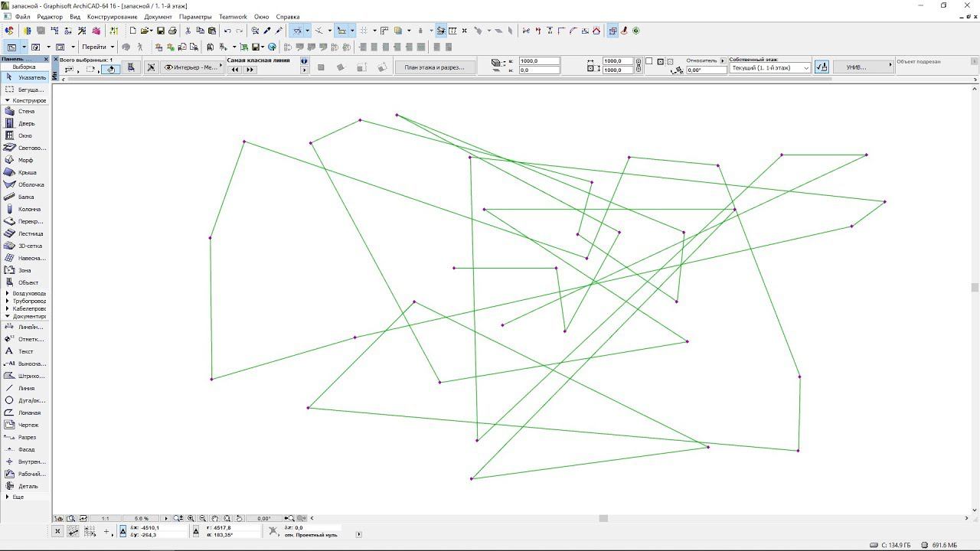
Task: Open the Конструирование menu
Action: click(113, 17)
